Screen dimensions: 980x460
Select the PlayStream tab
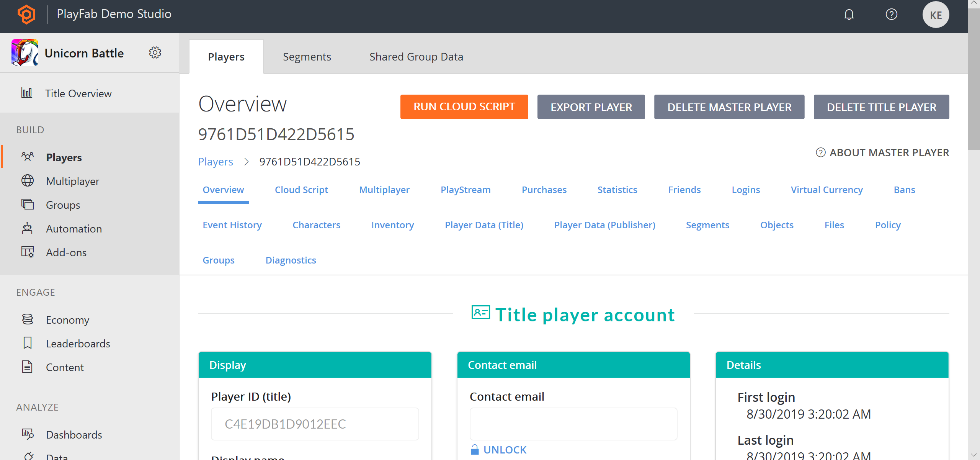465,189
